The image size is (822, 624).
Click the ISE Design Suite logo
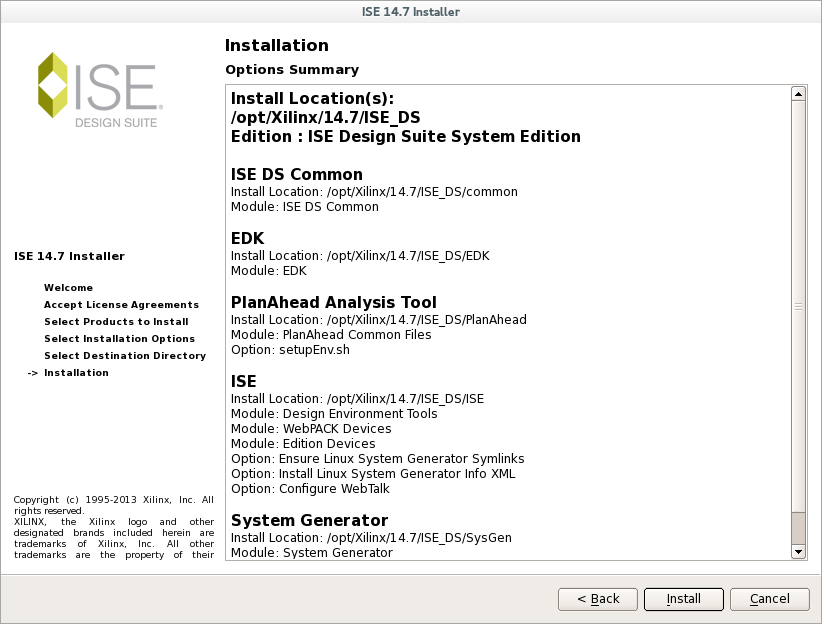(x=100, y=90)
